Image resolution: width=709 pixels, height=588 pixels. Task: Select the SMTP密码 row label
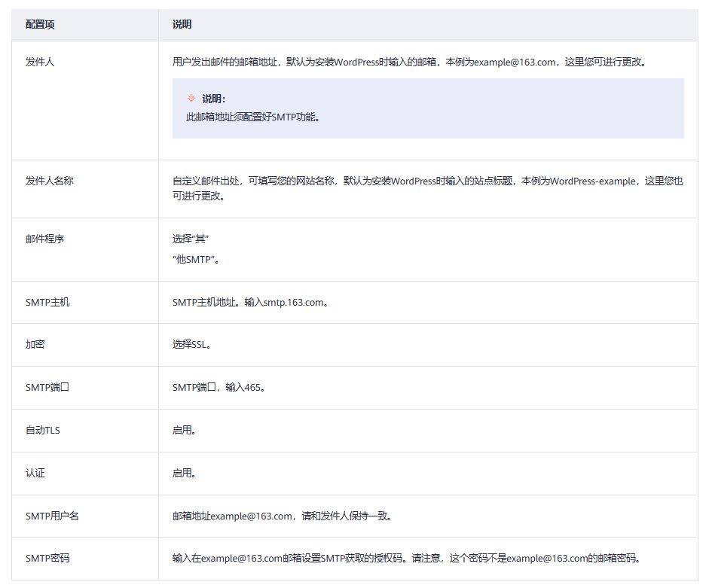[x=47, y=558]
